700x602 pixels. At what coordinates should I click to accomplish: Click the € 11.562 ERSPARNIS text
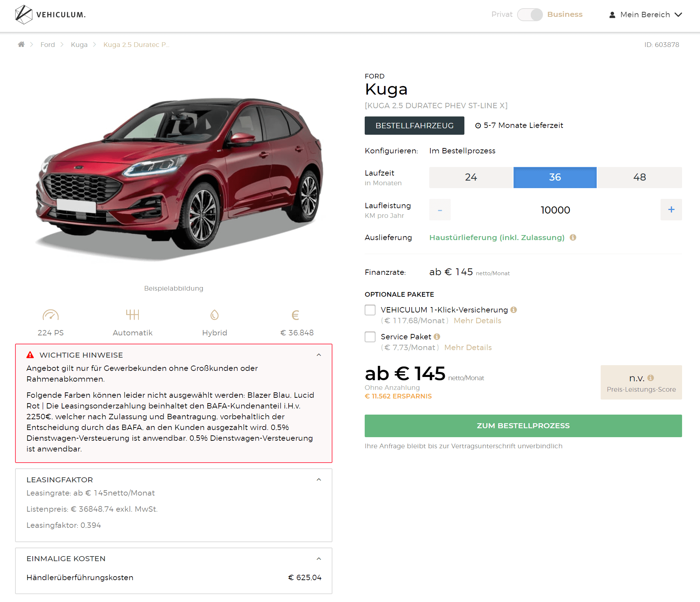pos(398,396)
